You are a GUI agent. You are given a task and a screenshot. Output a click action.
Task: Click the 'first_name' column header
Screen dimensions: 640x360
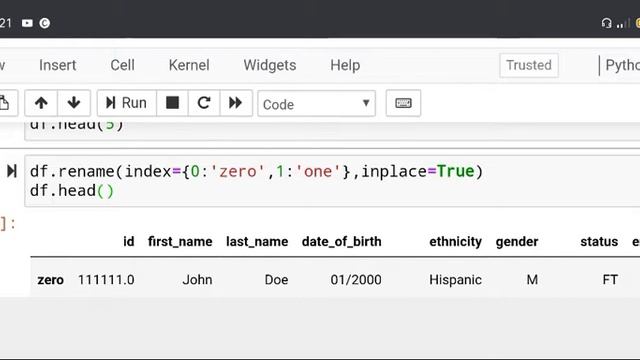[180, 242]
